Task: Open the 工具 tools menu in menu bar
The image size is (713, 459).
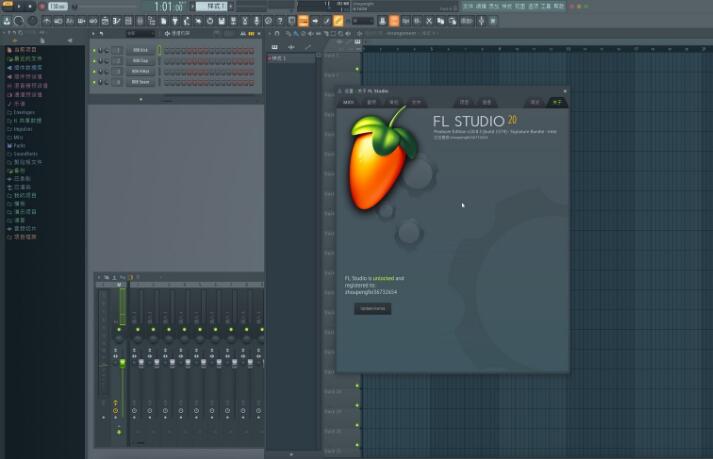Action: click(546, 6)
